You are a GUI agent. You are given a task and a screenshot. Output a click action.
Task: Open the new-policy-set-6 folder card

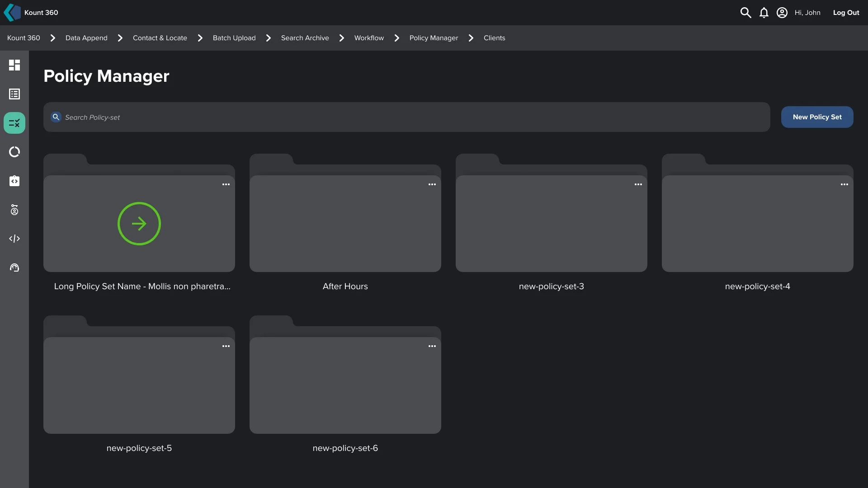(345, 375)
